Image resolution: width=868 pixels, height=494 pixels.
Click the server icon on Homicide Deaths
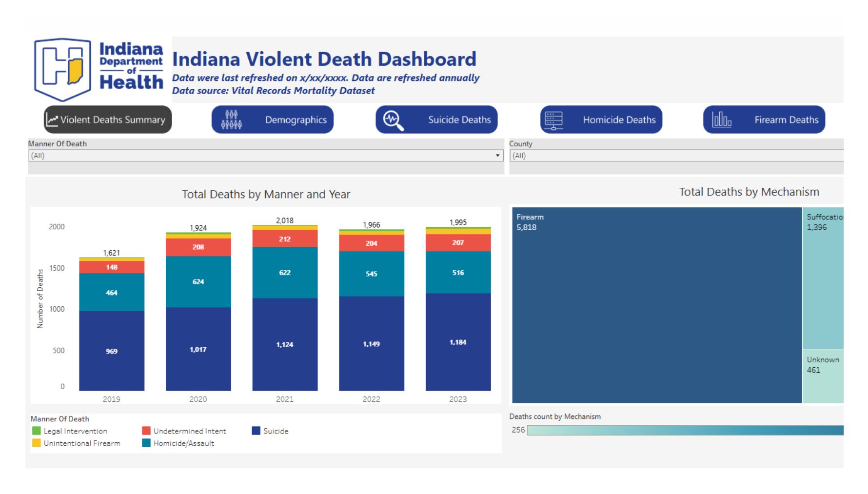click(x=553, y=120)
